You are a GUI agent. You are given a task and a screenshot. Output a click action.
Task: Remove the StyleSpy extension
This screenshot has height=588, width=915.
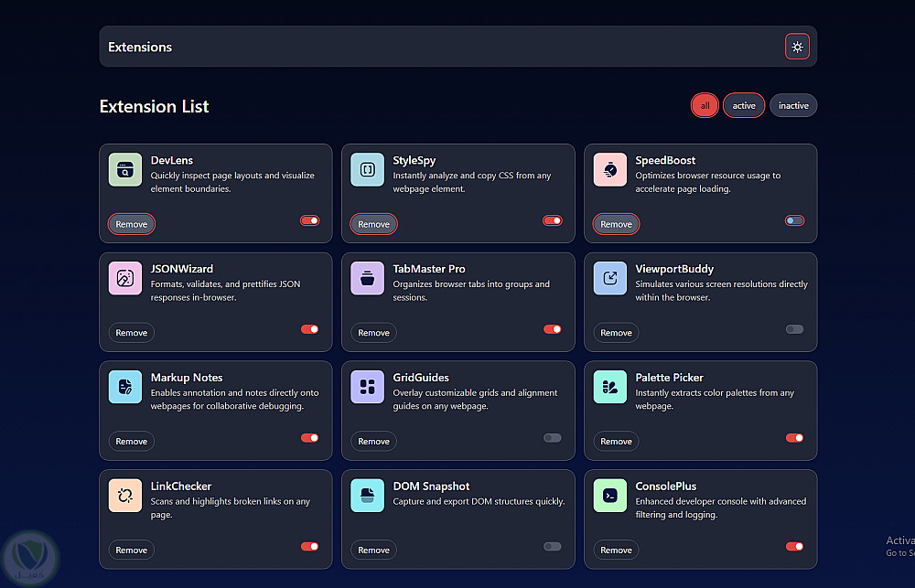(373, 224)
